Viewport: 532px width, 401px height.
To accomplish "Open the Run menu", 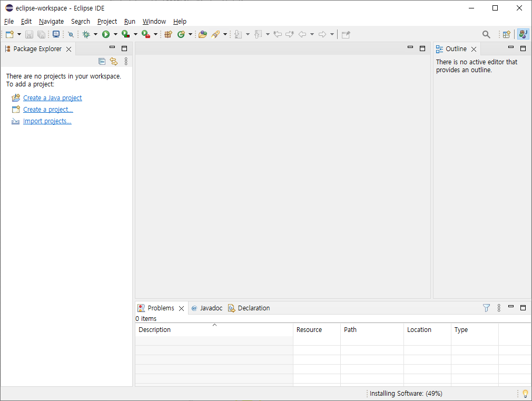I will [130, 22].
